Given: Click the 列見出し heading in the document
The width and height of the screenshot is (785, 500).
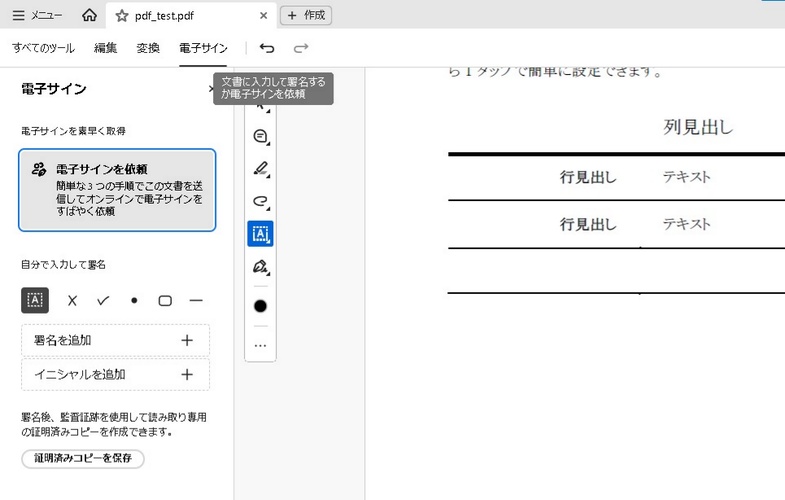Looking at the screenshot, I should [698, 127].
